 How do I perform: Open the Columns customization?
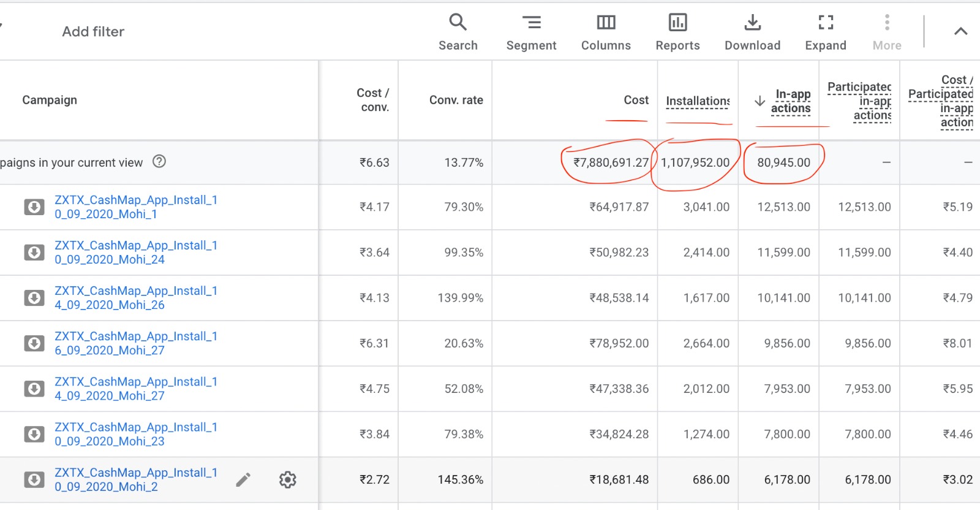[x=606, y=32]
